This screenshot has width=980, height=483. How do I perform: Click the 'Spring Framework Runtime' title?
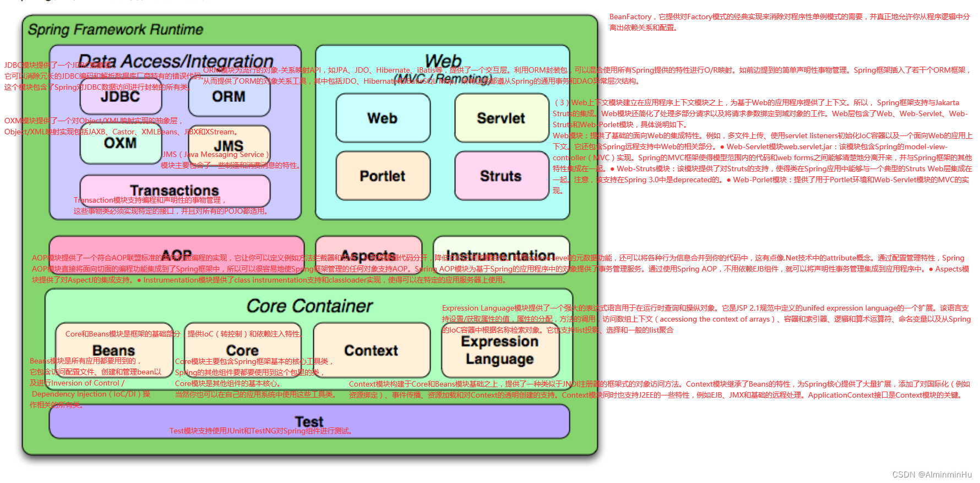pos(116,30)
